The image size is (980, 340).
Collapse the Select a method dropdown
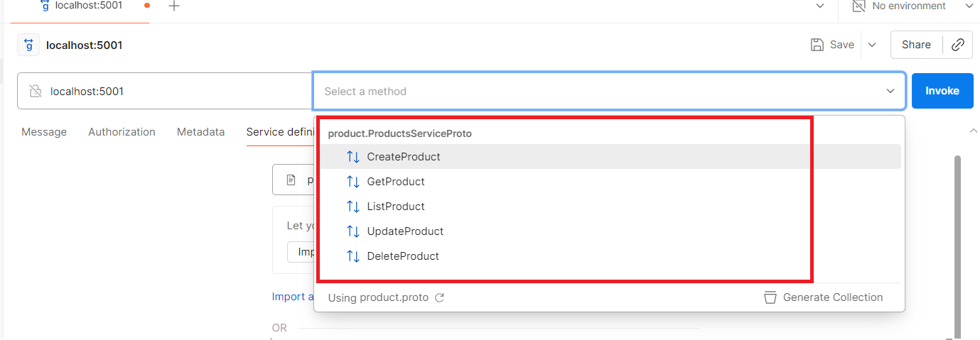(890, 91)
